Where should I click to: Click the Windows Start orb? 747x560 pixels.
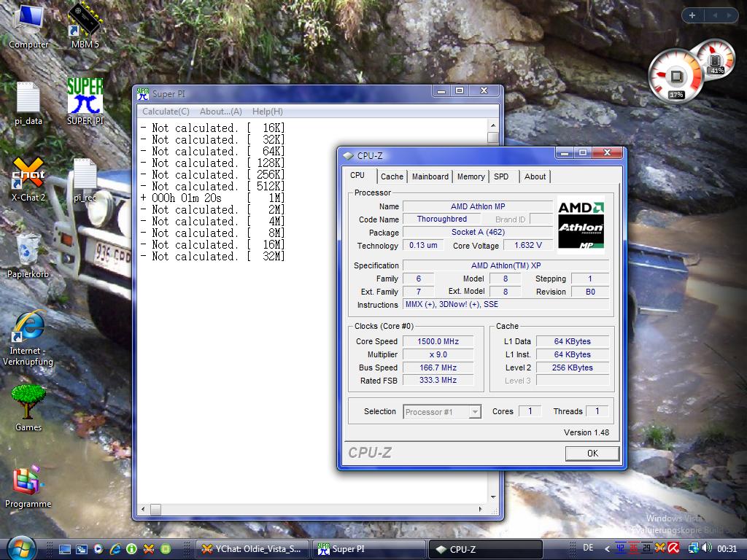[21, 548]
